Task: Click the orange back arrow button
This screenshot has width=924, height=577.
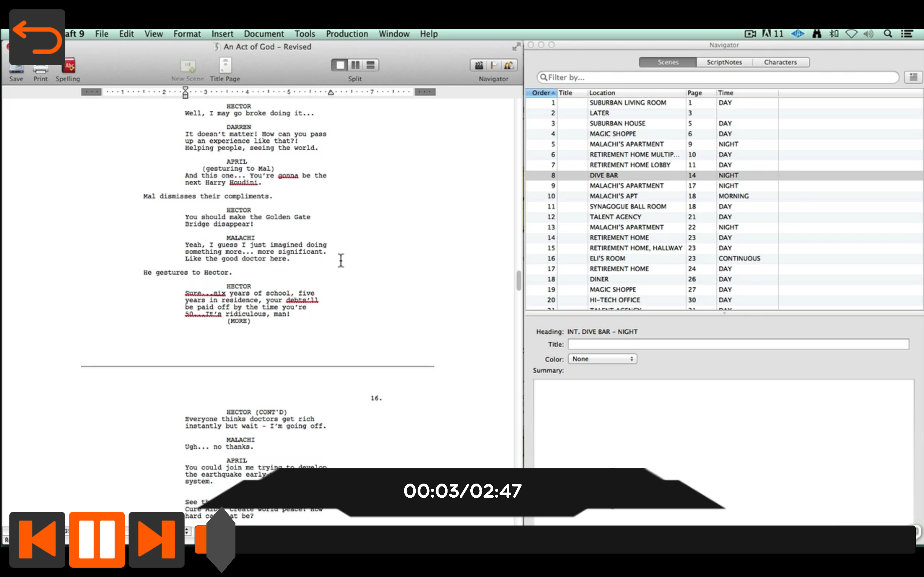Action: pyautogui.click(x=37, y=37)
